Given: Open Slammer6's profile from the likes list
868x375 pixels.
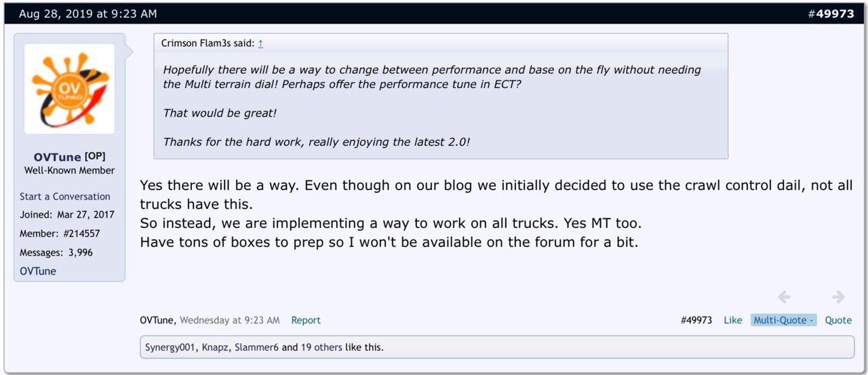Looking at the screenshot, I should coord(256,347).
